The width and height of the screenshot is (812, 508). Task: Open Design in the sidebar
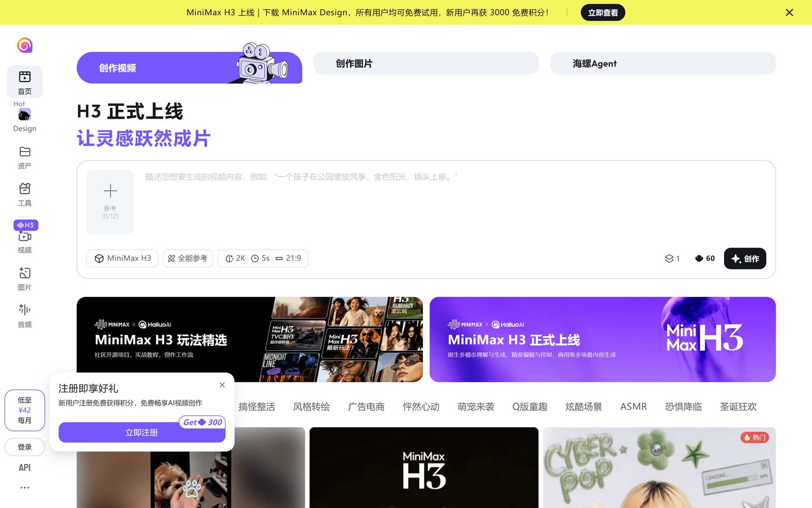(x=25, y=120)
